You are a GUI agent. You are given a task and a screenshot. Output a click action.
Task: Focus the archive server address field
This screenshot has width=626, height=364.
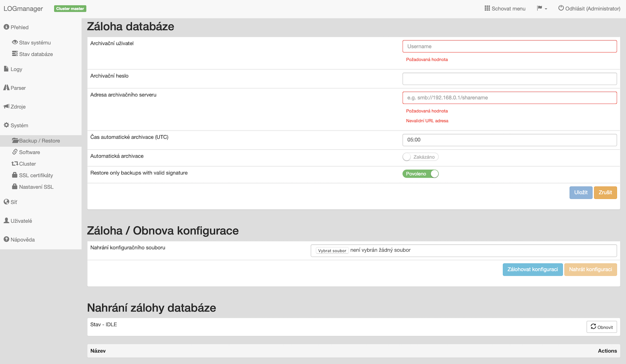coord(510,98)
